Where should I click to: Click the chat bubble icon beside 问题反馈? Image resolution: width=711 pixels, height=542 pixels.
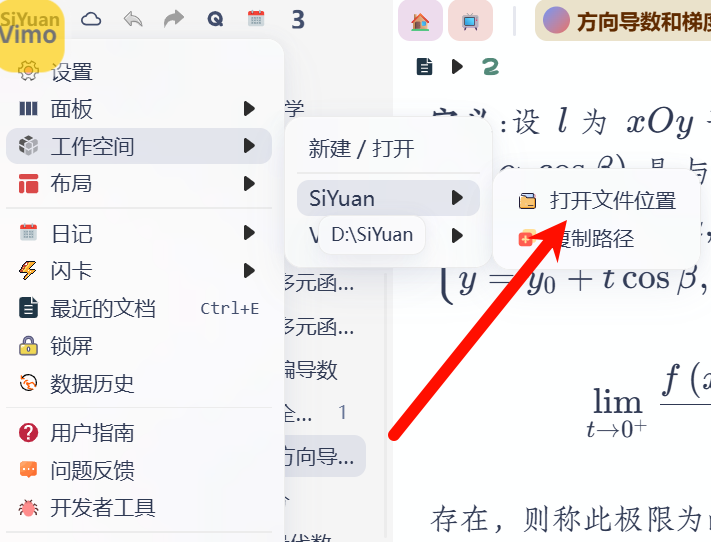28,470
